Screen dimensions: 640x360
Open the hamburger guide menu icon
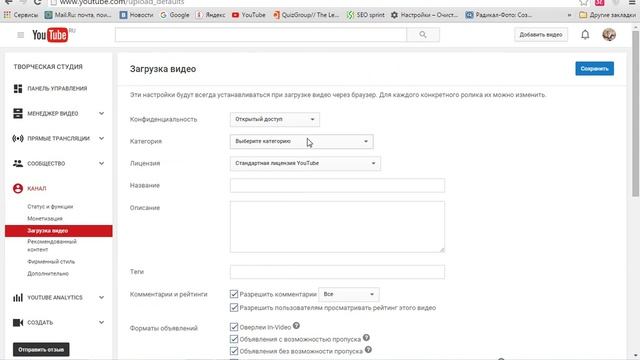click(20, 35)
